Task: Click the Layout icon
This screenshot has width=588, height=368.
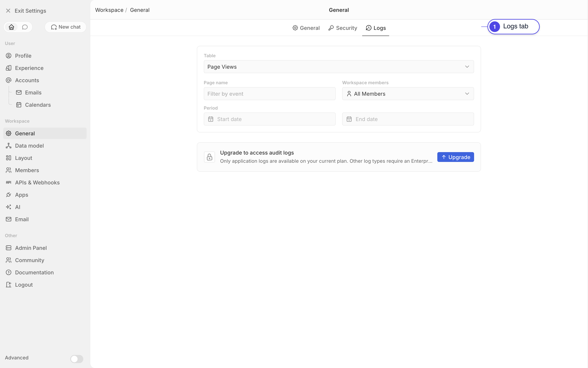Action: [9, 158]
